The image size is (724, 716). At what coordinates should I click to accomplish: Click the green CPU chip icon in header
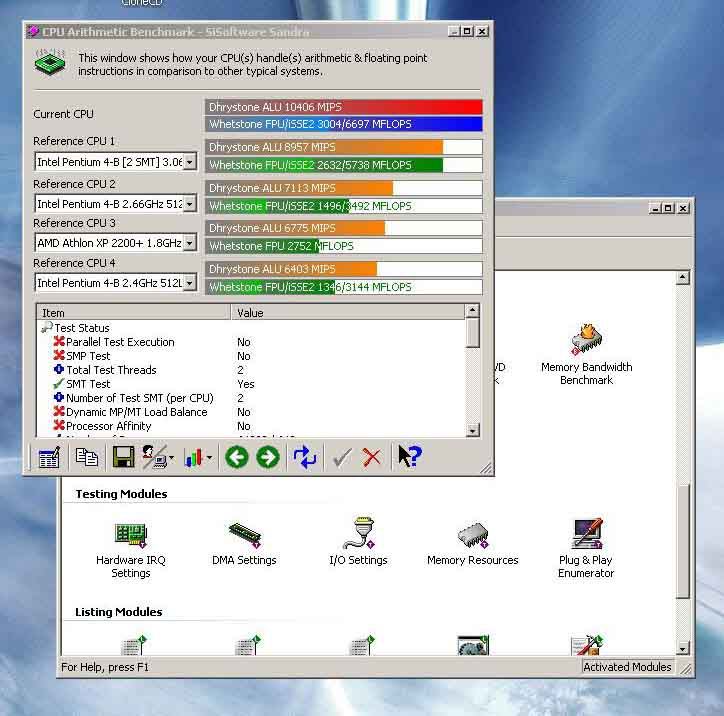pyautogui.click(x=49, y=63)
